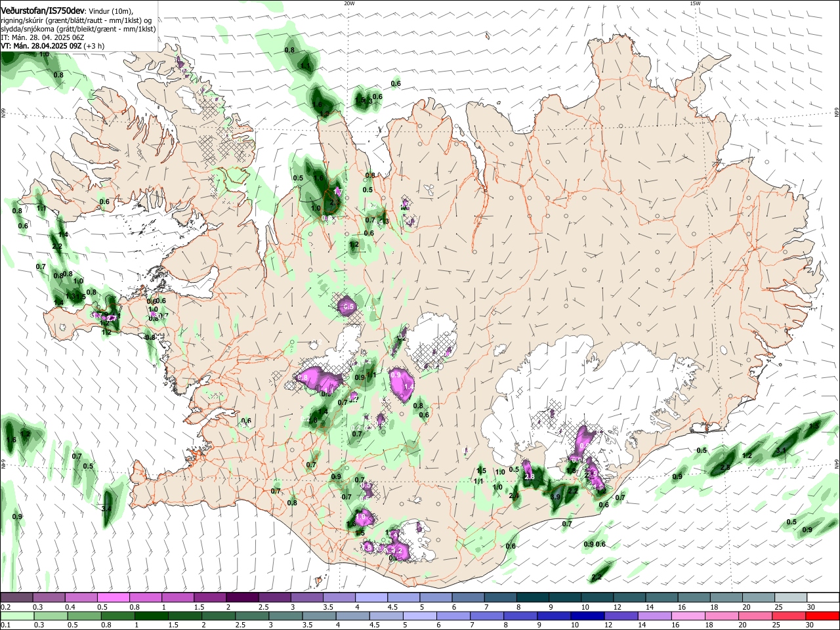Pick the bright pink 0.5–0.8 snow legend swatch
The image size is (840, 630).
(x=113, y=598)
